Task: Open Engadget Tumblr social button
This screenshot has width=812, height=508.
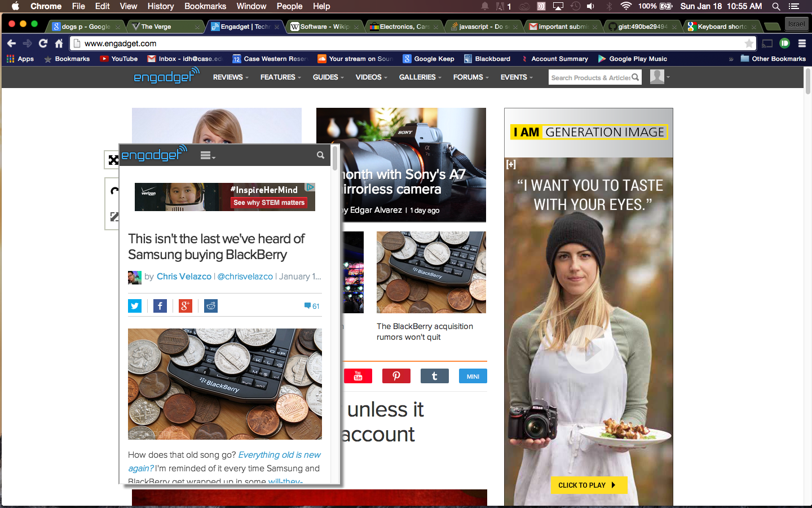Action: (435, 376)
